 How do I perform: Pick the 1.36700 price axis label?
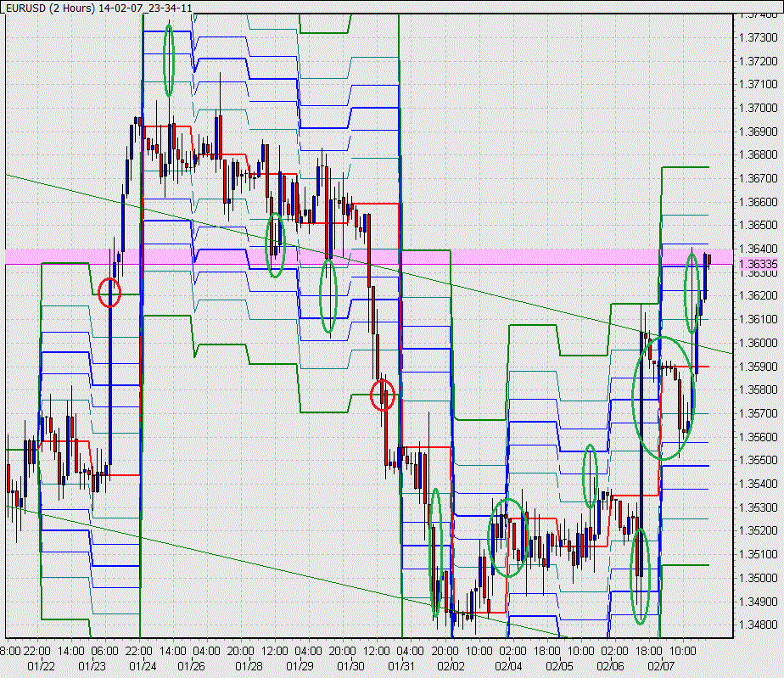click(758, 178)
